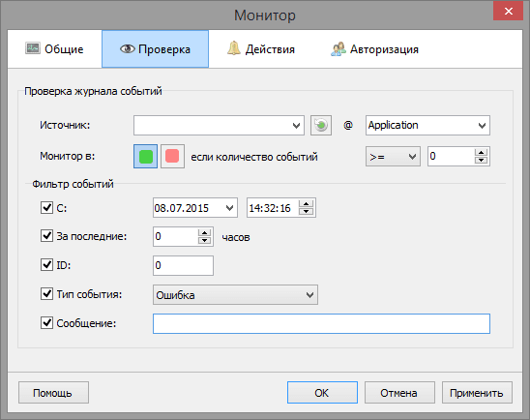Open the Авторизация tab
530x420 pixels.
pyautogui.click(x=374, y=49)
